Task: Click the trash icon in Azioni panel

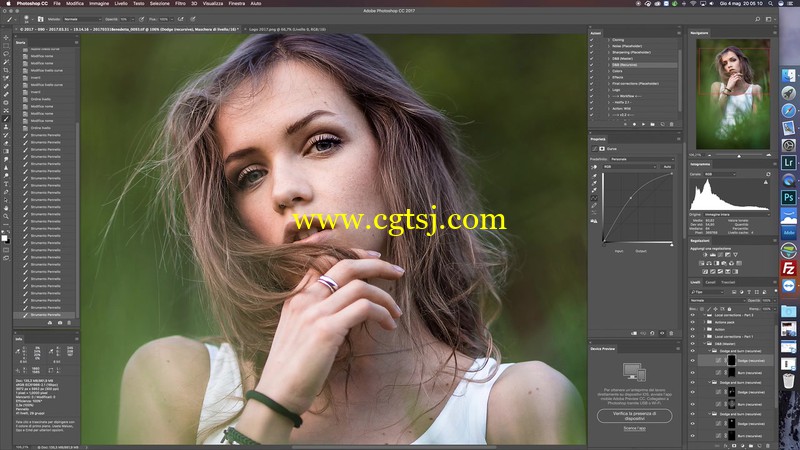Action: click(671, 124)
